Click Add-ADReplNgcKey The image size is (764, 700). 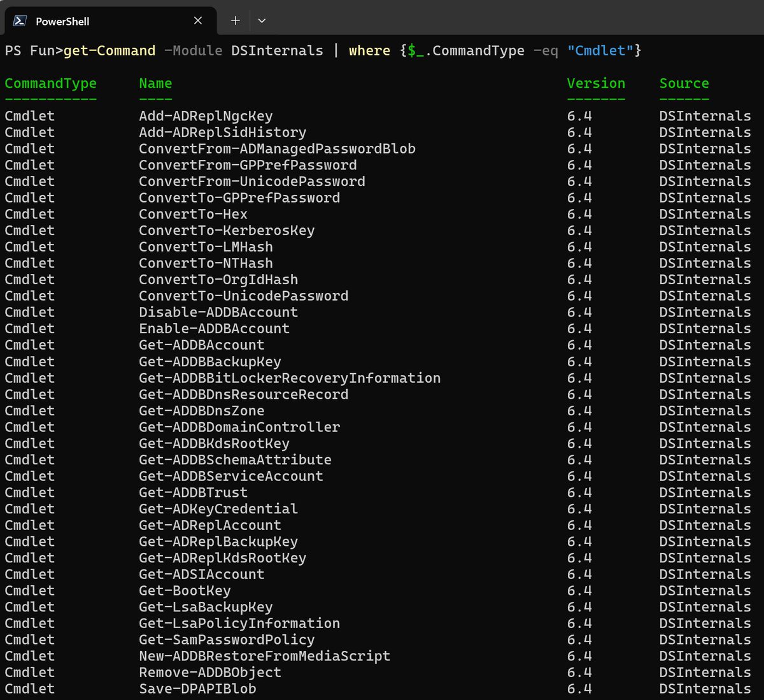coord(206,116)
